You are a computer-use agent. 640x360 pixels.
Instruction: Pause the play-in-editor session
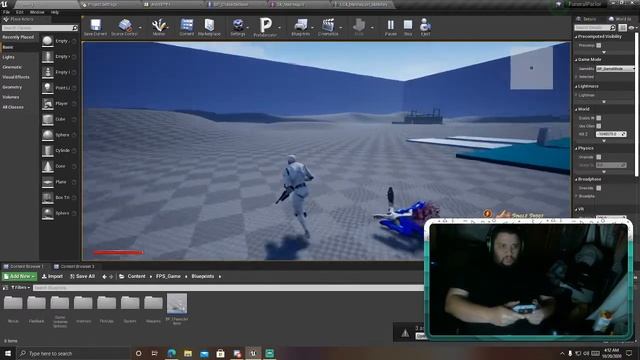(x=391, y=25)
